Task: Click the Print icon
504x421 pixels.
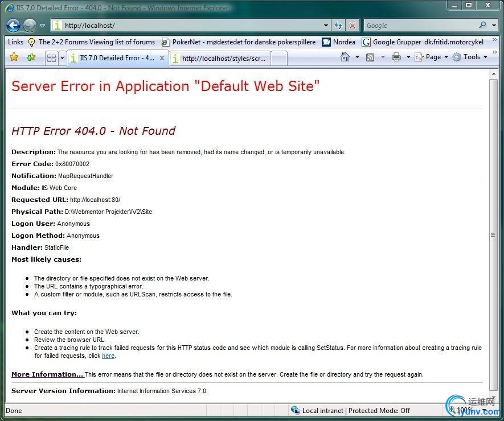Action: pyautogui.click(x=396, y=57)
